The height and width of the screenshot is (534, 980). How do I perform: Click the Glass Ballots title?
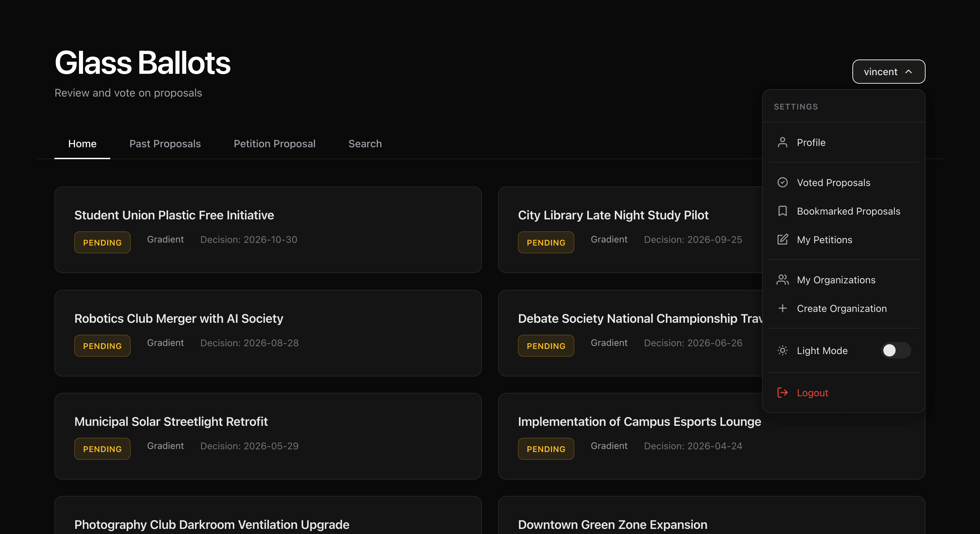(x=142, y=63)
